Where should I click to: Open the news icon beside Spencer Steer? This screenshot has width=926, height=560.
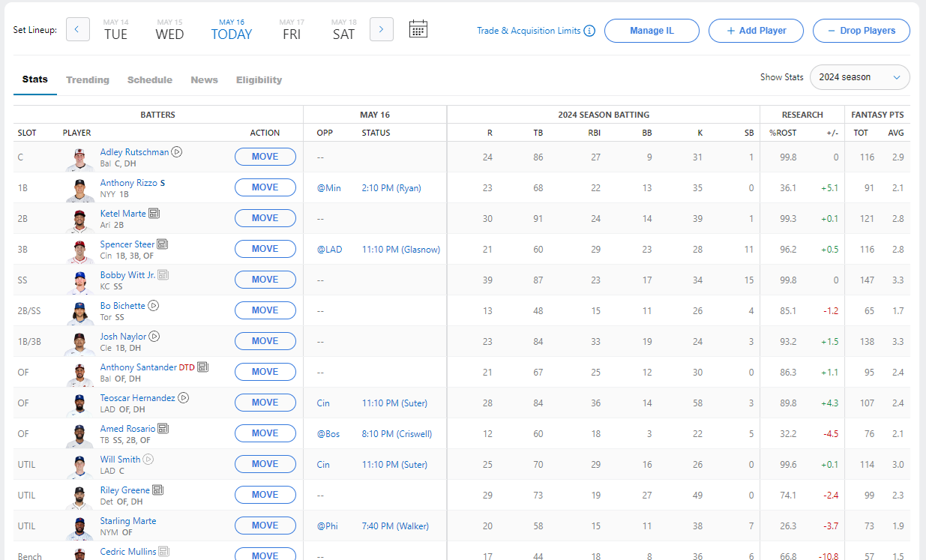pyautogui.click(x=163, y=244)
